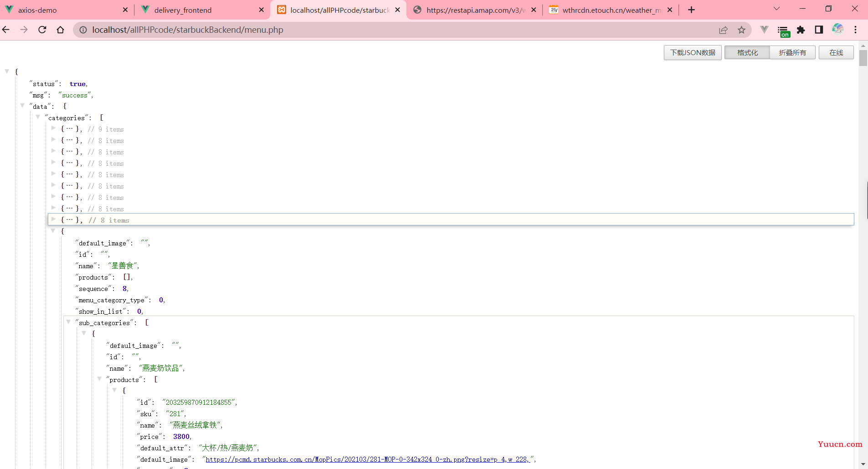This screenshot has width=868, height=469.
Task: Close the delivery_frontend tab
Action: pyautogui.click(x=261, y=10)
